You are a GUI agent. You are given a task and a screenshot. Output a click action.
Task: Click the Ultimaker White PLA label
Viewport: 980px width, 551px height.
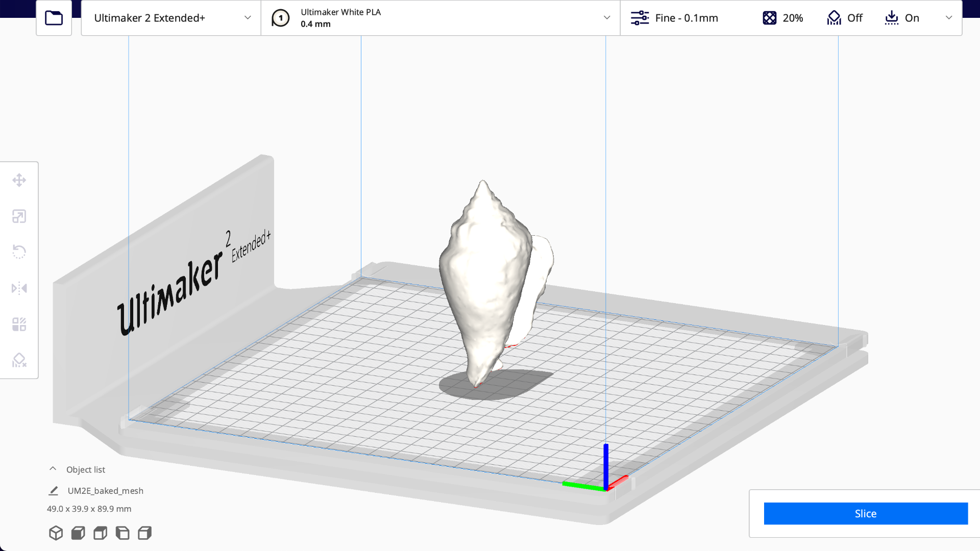[340, 12]
